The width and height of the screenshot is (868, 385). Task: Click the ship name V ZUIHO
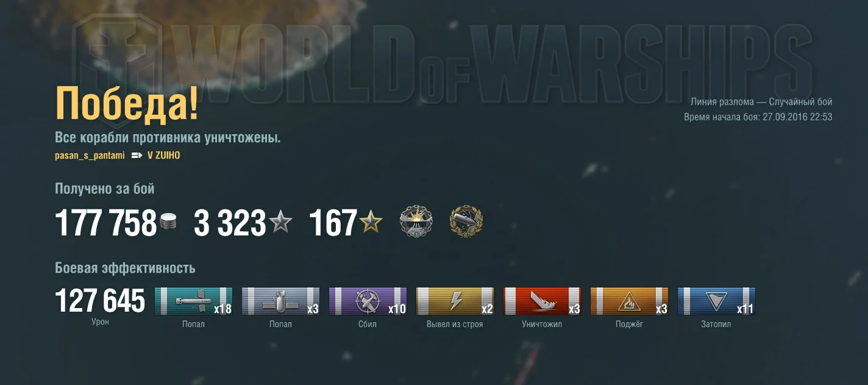coord(164,156)
